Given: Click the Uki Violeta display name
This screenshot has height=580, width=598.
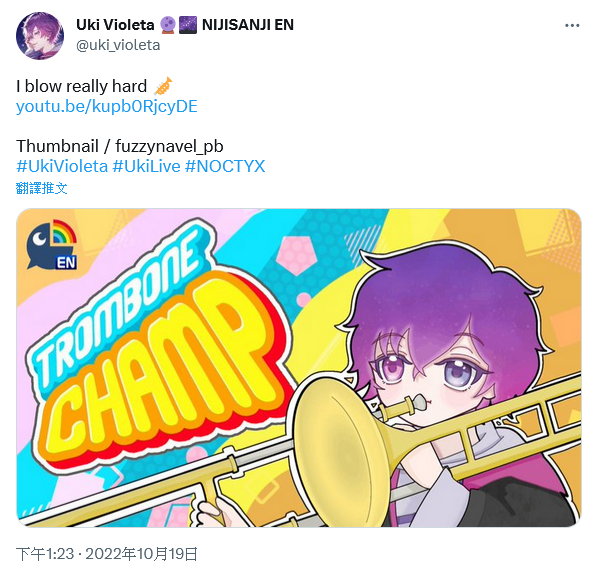Looking at the screenshot, I should (x=115, y=25).
